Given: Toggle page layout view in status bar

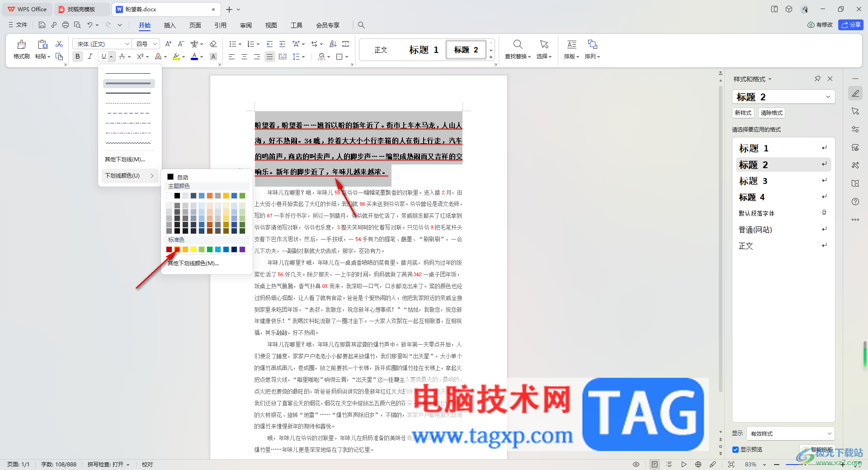Looking at the screenshot, I should tap(655, 464).
